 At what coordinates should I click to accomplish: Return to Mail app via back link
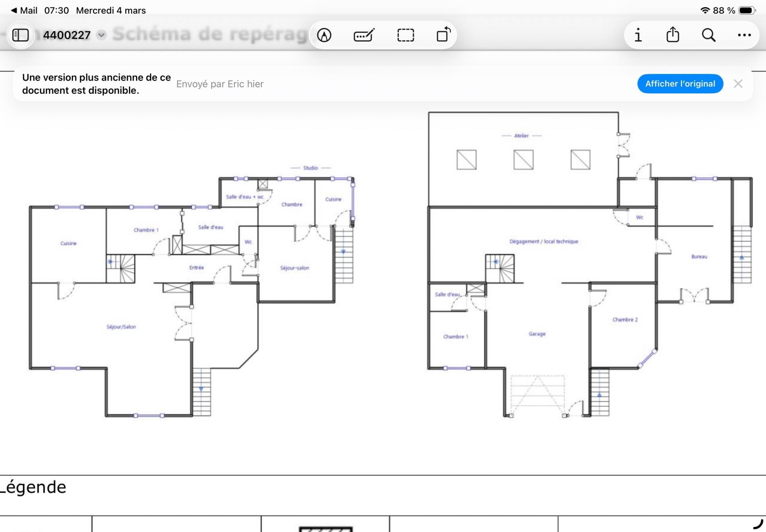point(25,10)
